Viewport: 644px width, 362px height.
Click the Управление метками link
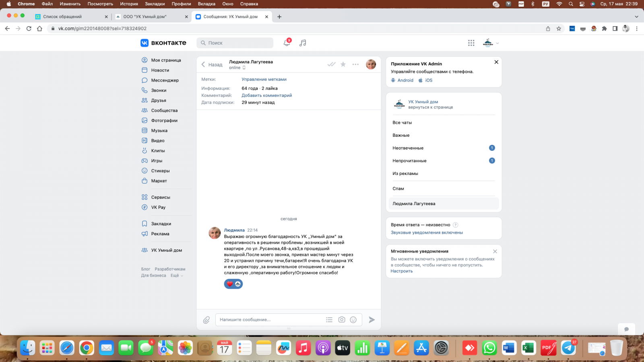[x=264, y=79]
